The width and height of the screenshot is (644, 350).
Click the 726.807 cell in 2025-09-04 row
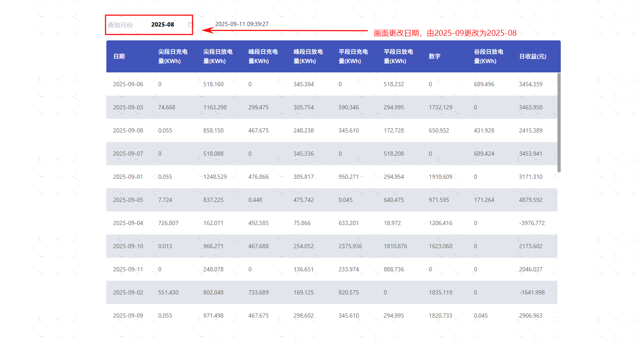tap(168, 223)
